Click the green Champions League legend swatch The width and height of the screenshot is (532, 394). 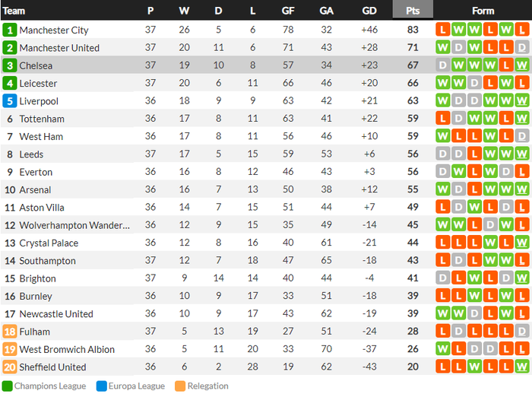point(7,386)
